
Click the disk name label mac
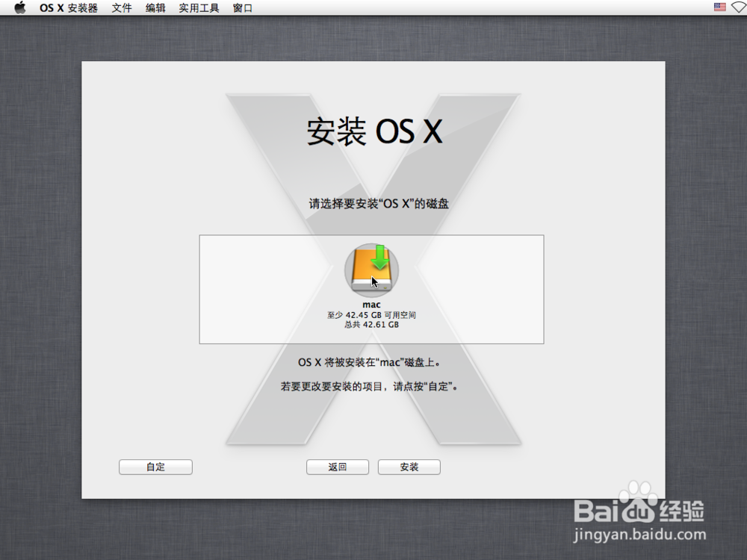tap(371, 305)
